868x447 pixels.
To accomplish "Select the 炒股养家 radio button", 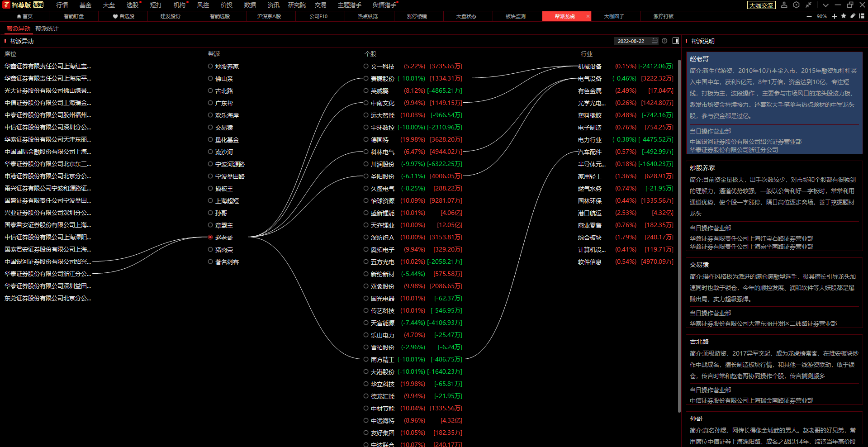I will [x=210, y=66].
